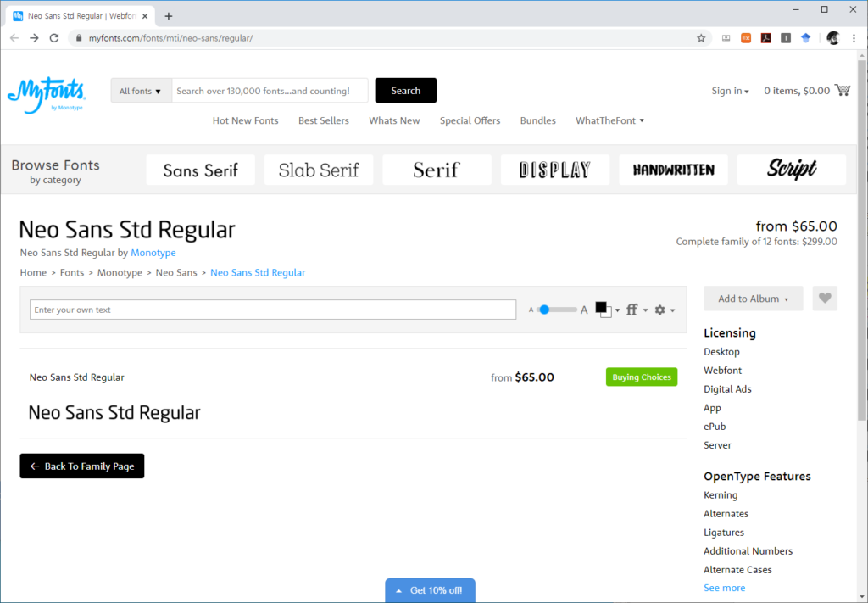Image resolution: width=868 pixels, height=603 pixels.
Task: Open the Best Sellers menu item
Action: 323,120
